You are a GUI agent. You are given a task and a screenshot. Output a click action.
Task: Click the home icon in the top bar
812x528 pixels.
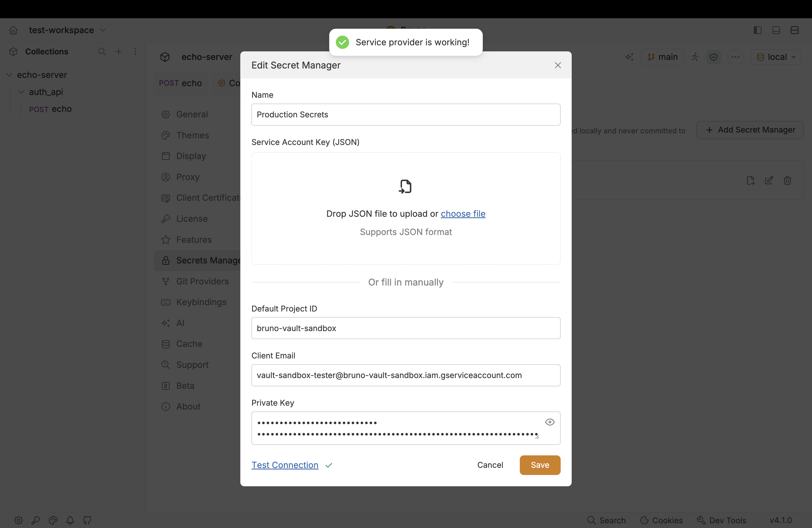pyautogui.click(x=13, y=30)
